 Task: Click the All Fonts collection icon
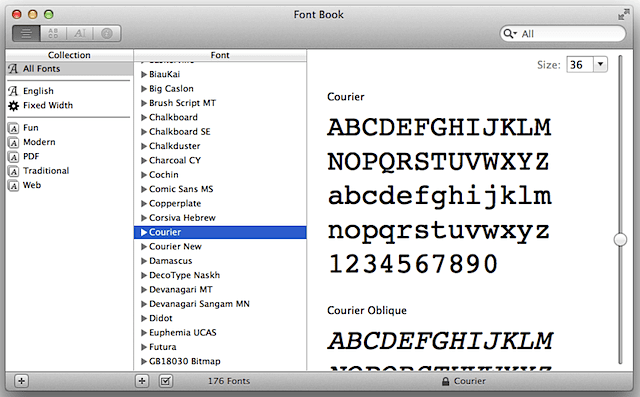[13, 69]
